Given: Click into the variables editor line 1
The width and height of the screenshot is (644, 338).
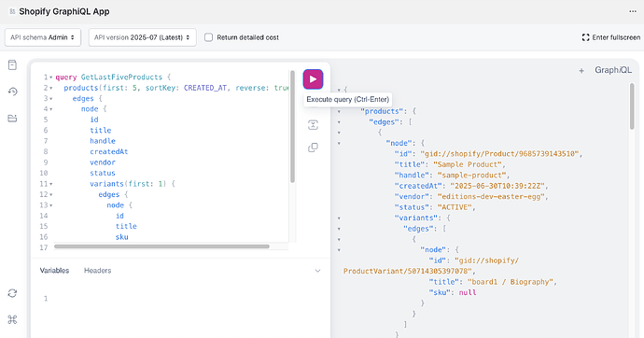Looking at the screenshot, I should (185, 299).
